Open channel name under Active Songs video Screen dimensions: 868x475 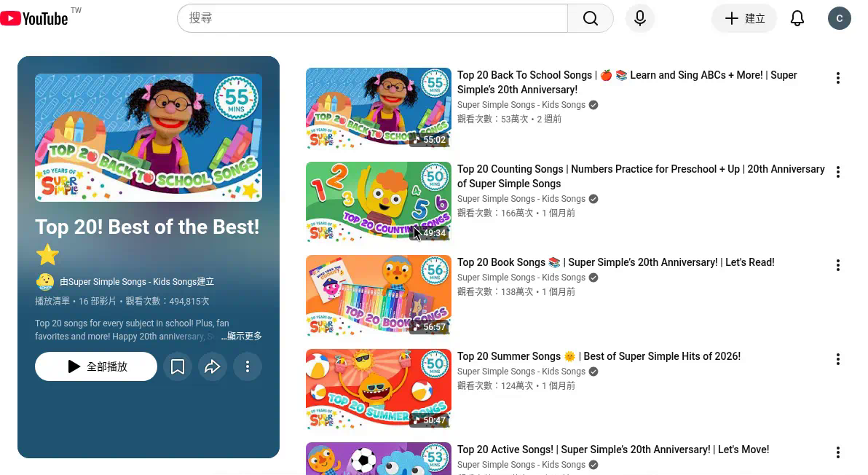coord(521,465)
